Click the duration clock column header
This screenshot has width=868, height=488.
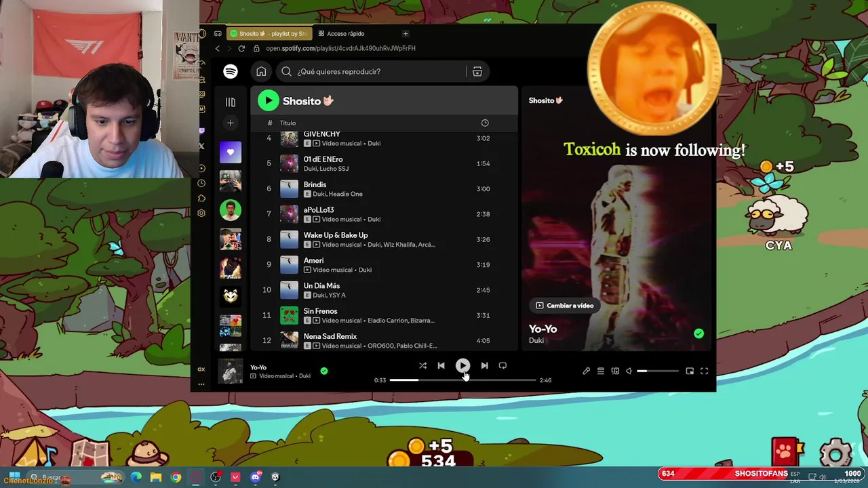click(485, 123)
